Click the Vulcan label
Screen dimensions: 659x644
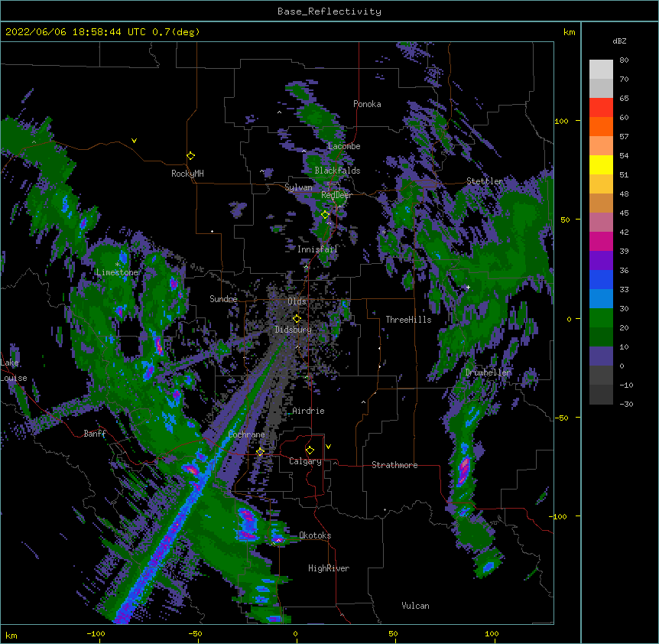pos(415,606)
